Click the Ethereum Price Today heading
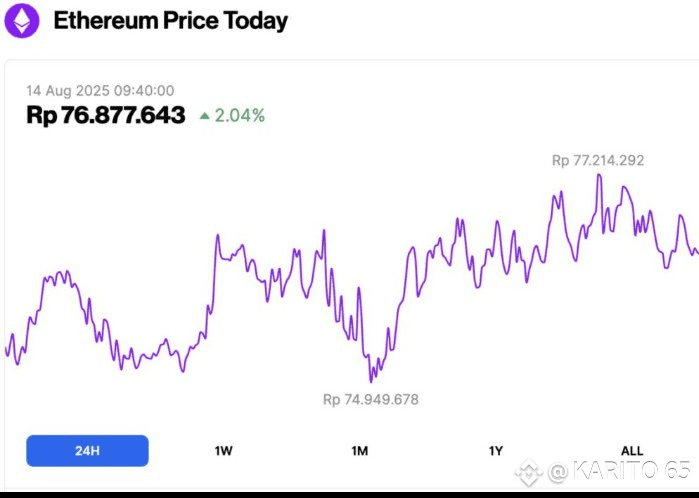Image resolution: width=699 pixels, height=498 pixels. 171,21
